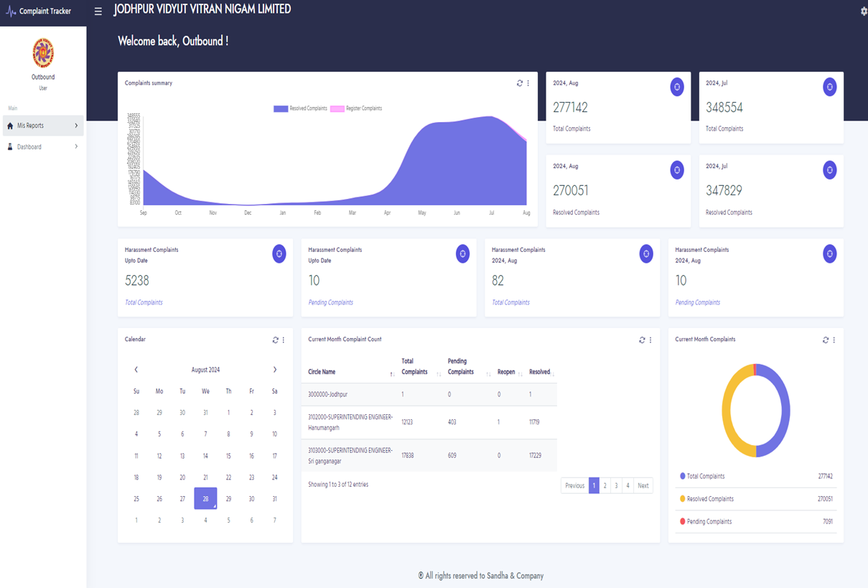
Task: Click the 2024, Aug Total Complaints round icon
Action: pos(676,87)
